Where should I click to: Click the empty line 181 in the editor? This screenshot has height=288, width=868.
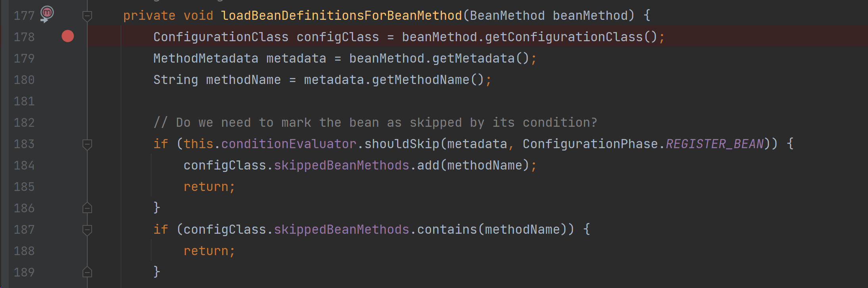317,101
